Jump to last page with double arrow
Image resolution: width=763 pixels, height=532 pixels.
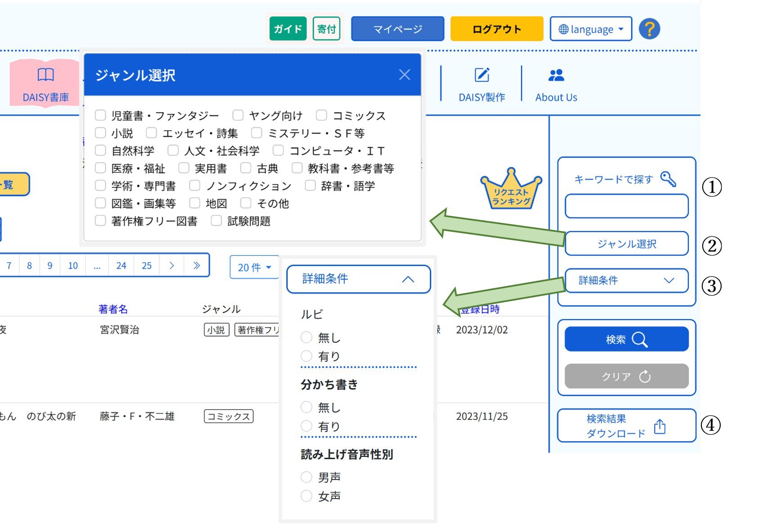pyautogui.click(x=196, y=266)
